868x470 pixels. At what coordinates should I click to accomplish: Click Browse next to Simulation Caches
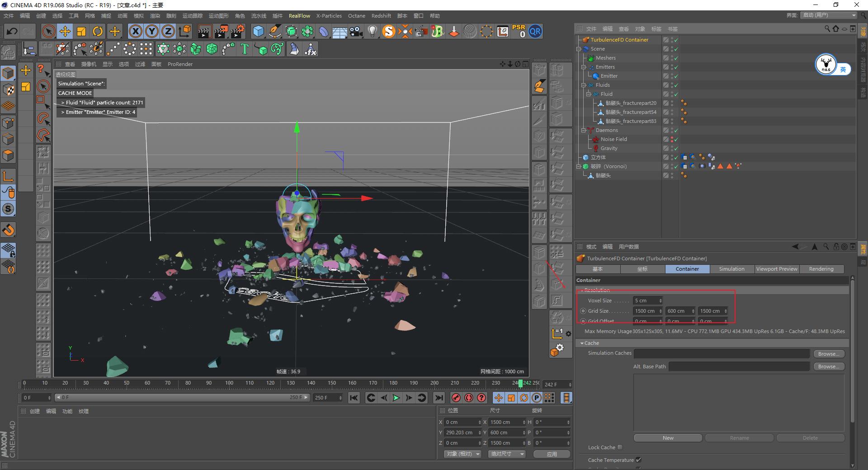[829, 353]
